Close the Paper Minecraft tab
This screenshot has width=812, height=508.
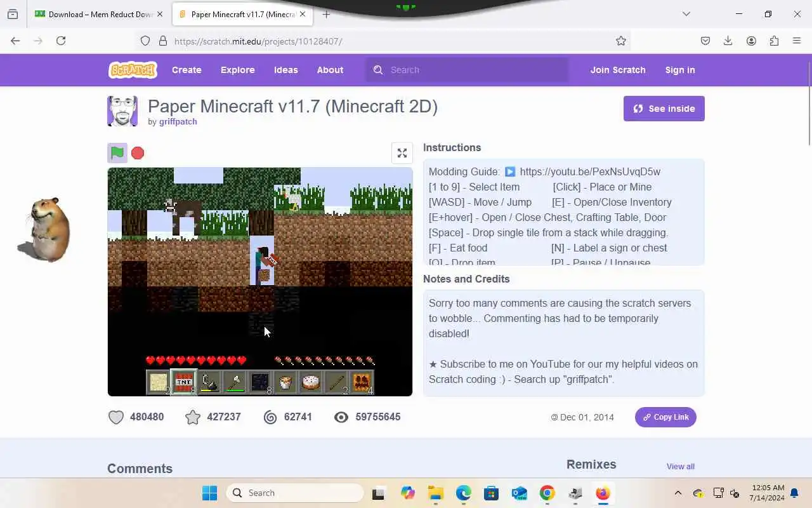pos(302,14)
